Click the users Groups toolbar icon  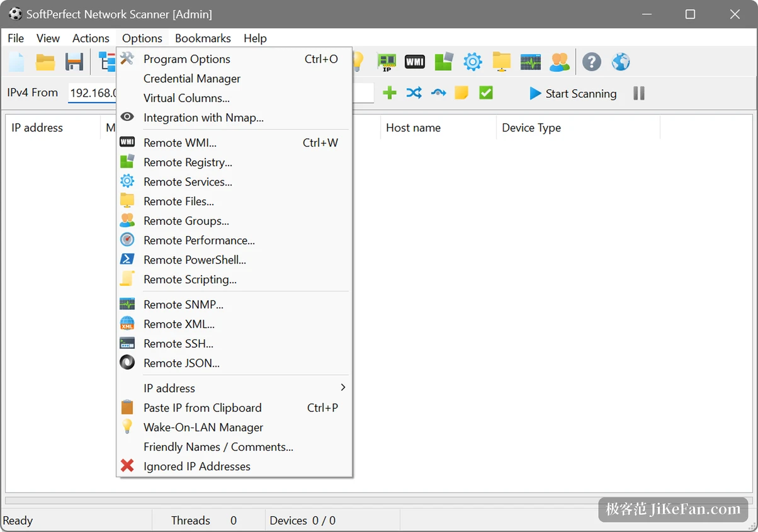click(560, 62)
